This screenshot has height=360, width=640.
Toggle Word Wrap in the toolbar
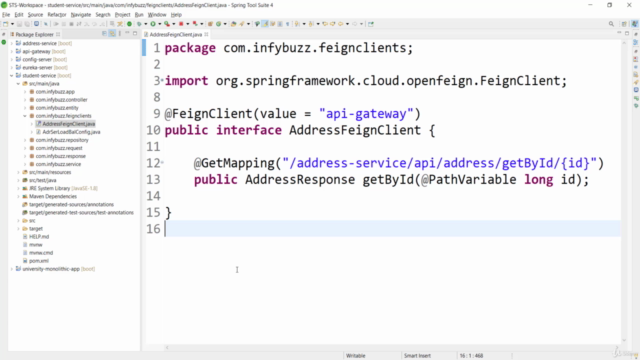coord(273,24)
